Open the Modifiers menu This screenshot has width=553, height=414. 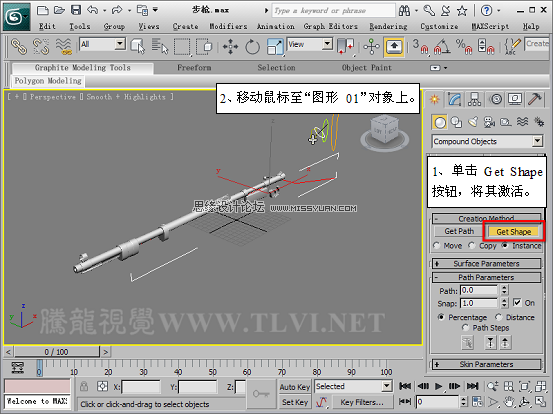(x=228, y=26)
